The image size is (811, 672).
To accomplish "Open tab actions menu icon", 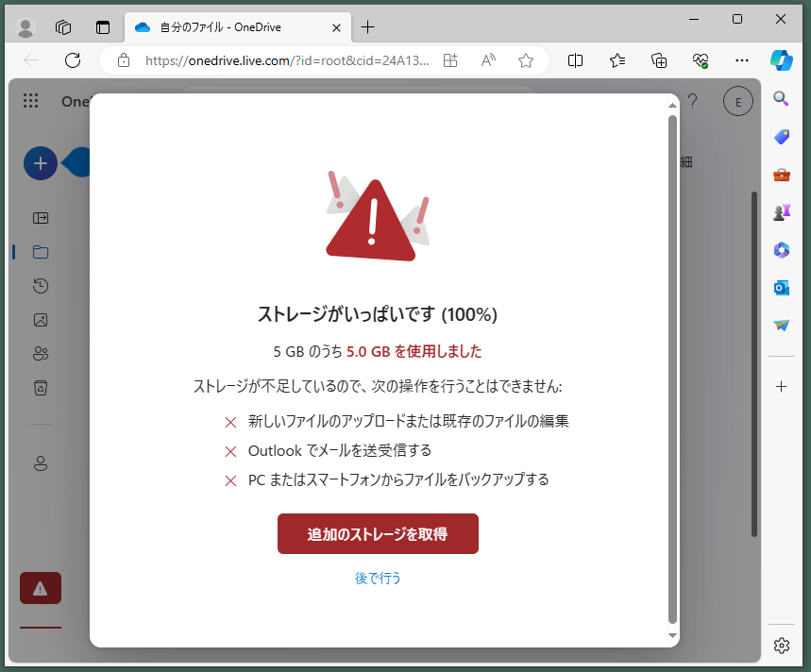I will click(x=103, y=26).
